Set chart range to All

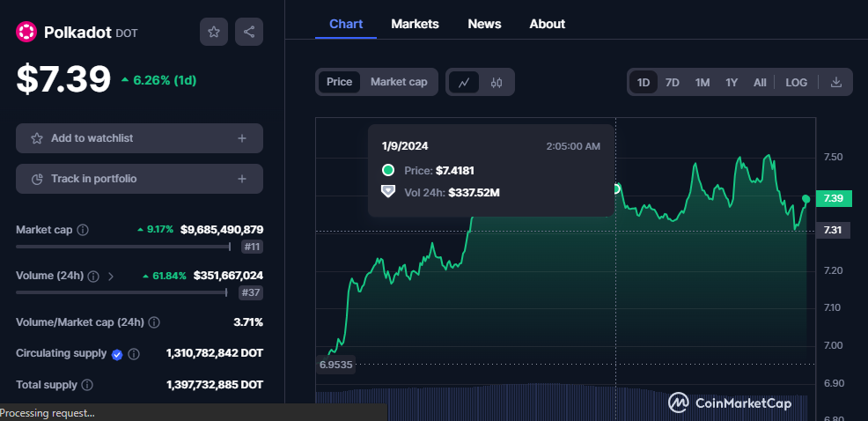click(760, 83)
